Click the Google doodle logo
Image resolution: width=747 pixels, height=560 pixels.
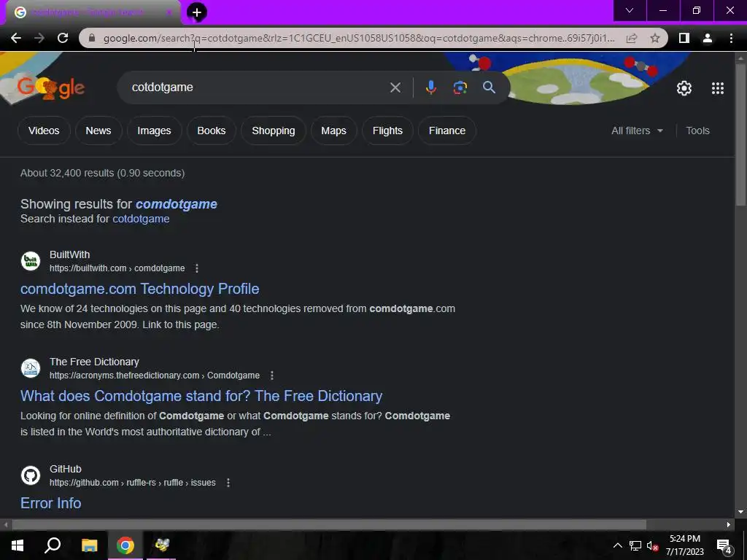point(51,87)
